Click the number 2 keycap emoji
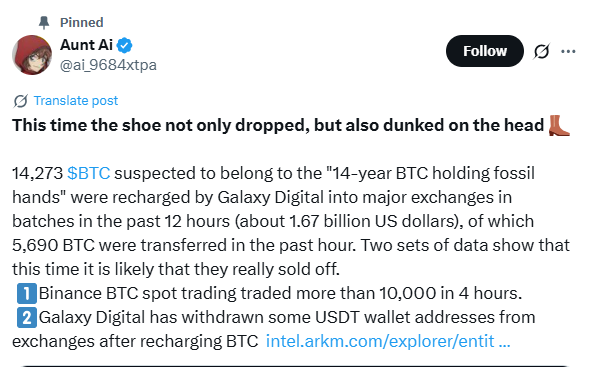 (x=27, y=318)
